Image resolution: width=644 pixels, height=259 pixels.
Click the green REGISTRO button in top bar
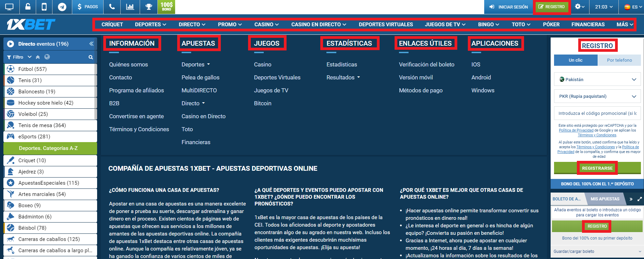tap(552, 7)
